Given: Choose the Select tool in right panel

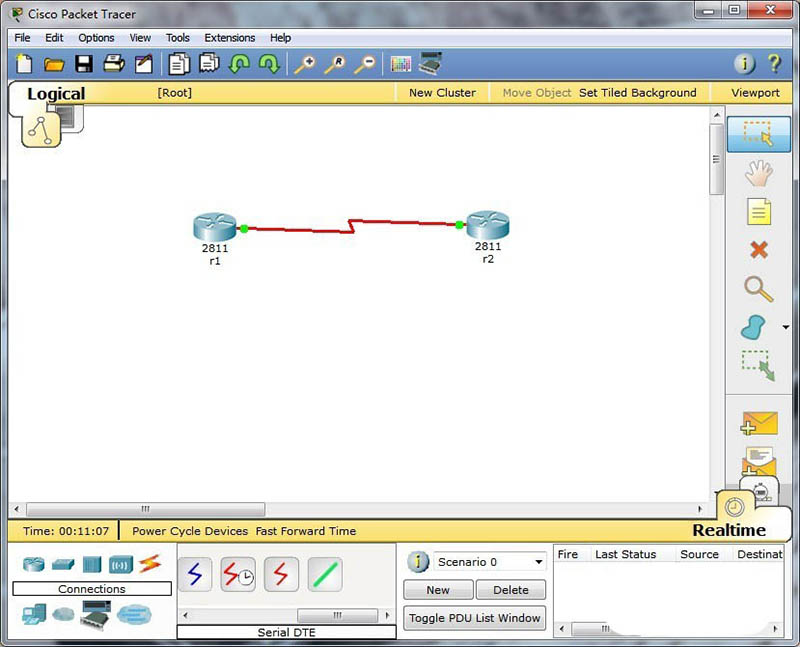Looking at the screenshot, I should click(759, 134).
